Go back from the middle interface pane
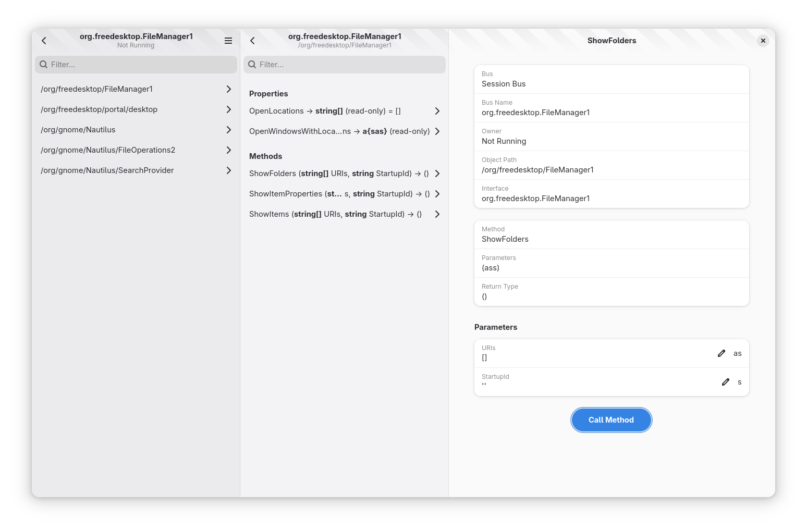This screenshot has height=532, width=807. 253,41
